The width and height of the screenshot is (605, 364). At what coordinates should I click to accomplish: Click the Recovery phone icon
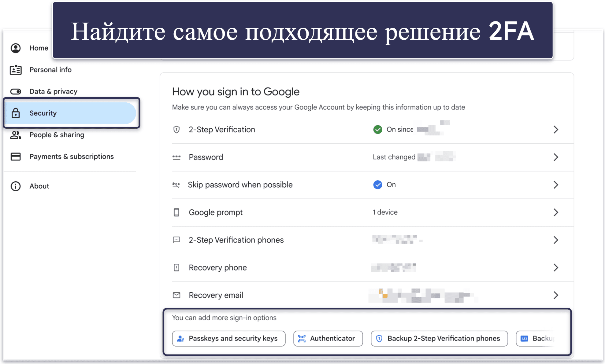point(176,268)
